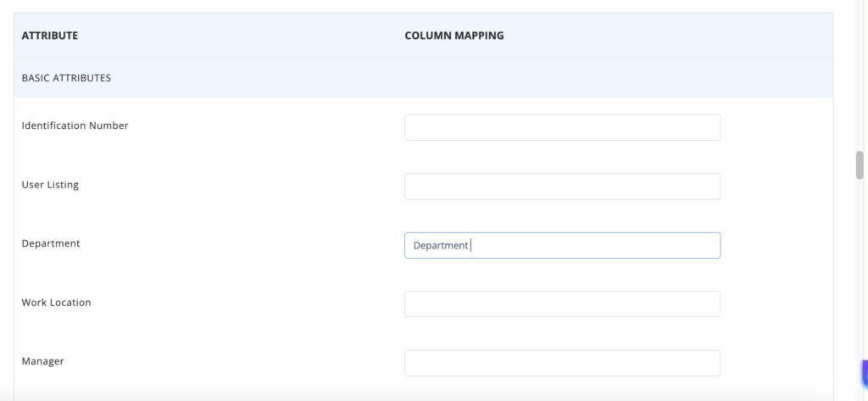Viewport: 868px width, 401px height.
Task: Select the Department attribute label
Action: pos(50,243)
